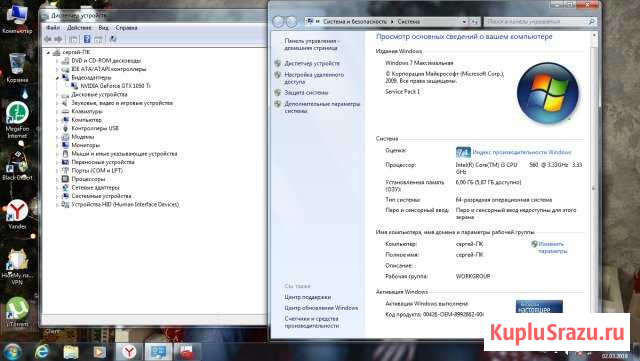The image size is (640, 361).
Task: Open Панель управления домашняя страница link
Action: (311, 45)
